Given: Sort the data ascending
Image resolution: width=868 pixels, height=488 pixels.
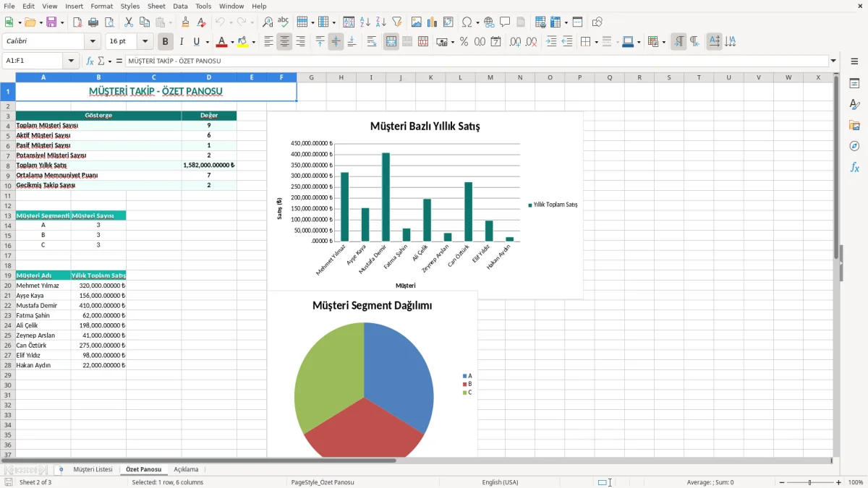Looking at the screenshot, I should pyautogui.click(x=365, y=22).
